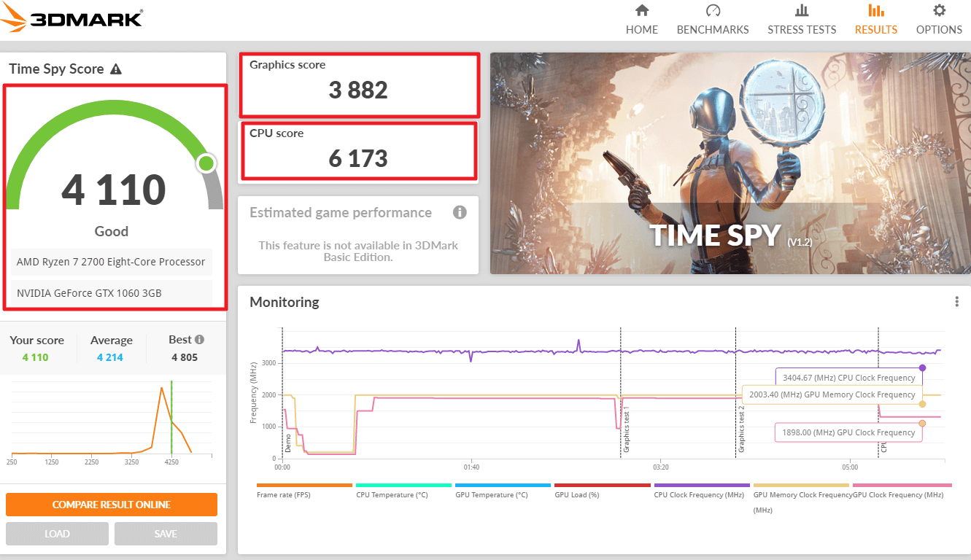Toggle the GPU Load (%) legend

pos(602,491)
